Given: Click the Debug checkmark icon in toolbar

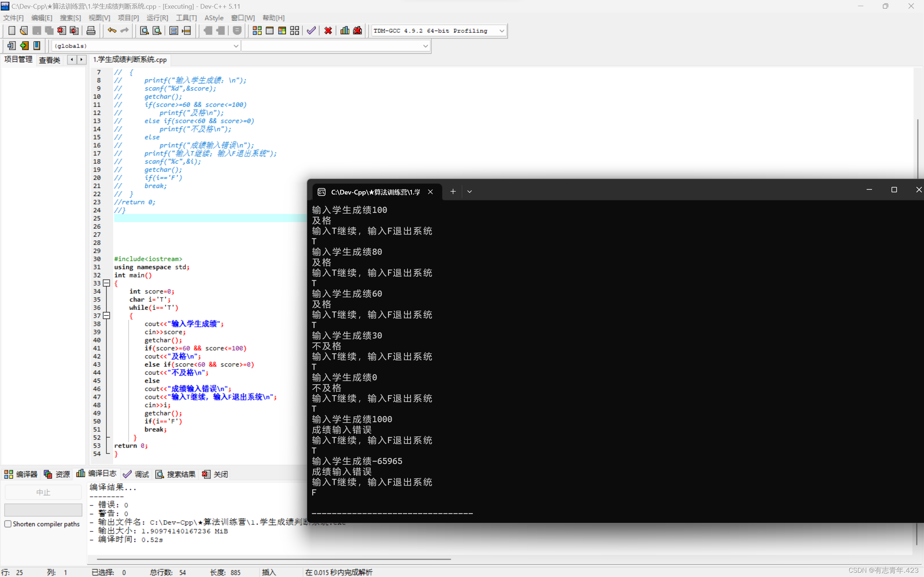Looking at the screenshot, I should pyautogui.click(x=311, y=31).
